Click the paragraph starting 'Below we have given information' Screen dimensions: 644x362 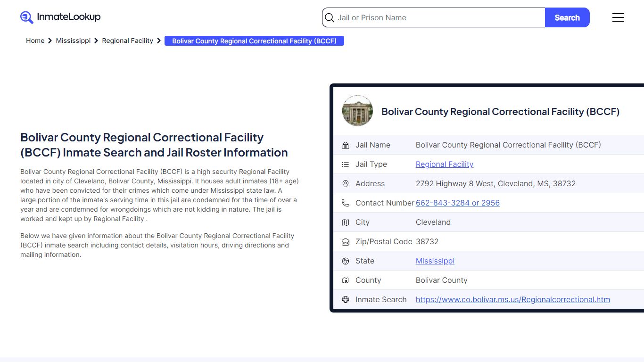(157, 245)
